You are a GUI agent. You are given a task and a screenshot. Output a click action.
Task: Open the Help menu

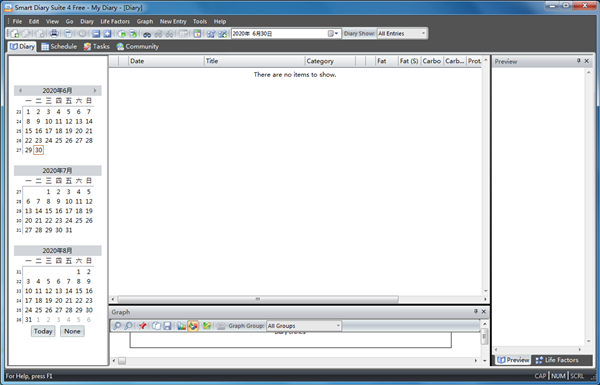click(x=220, y=21)
